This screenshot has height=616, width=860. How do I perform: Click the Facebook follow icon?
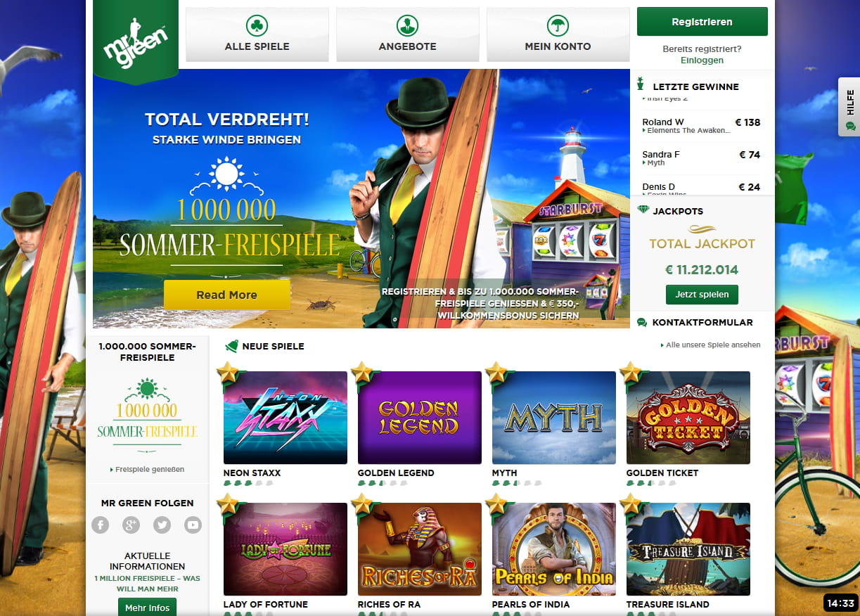[101, 525]
